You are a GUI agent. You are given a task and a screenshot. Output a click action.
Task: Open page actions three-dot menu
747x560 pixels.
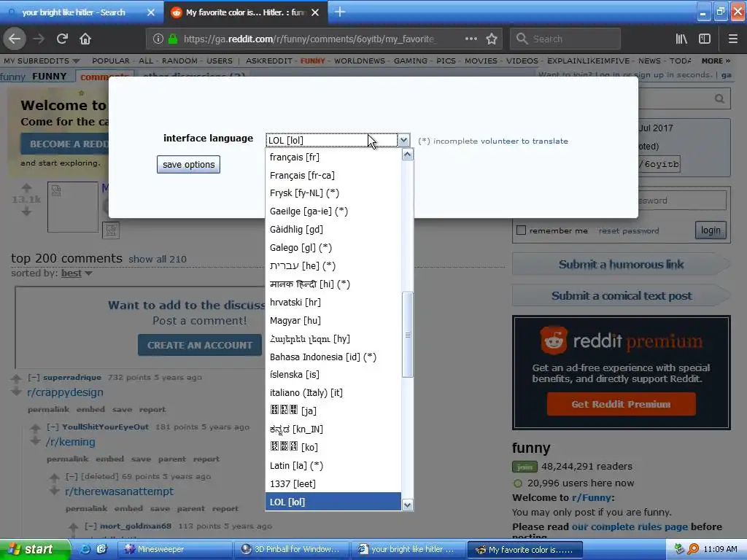point(471,39)
